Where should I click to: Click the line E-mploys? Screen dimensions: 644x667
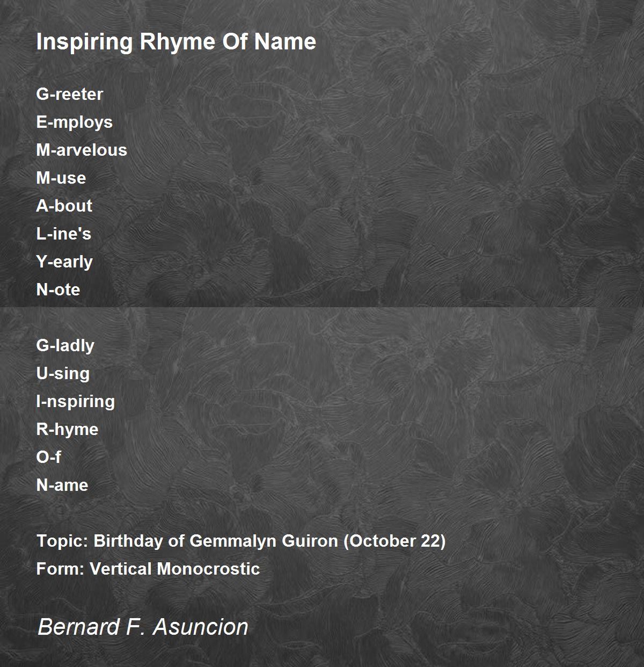click(x=75, y=122)
